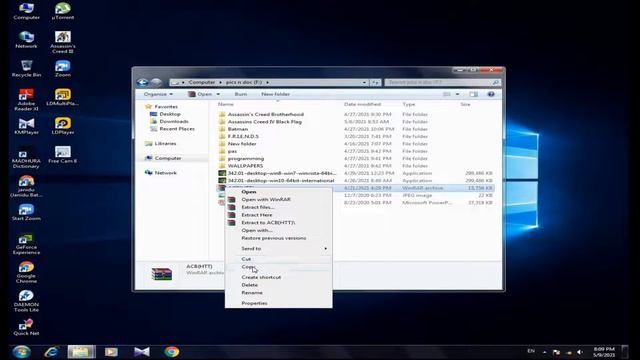Launch the Zoom desktop shortcut
640x360 pixels.
pyautogui.click(x=63, y=68)
